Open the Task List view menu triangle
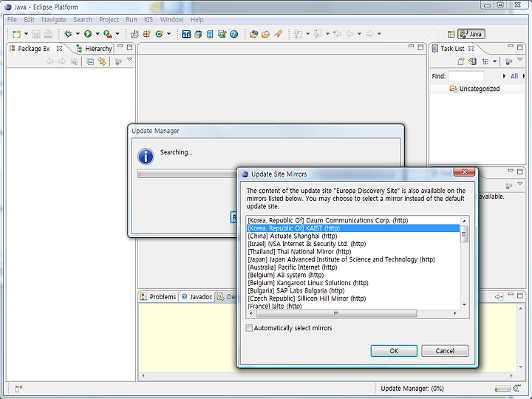Viewport: 532px width, 399px height. pos(519,59)
